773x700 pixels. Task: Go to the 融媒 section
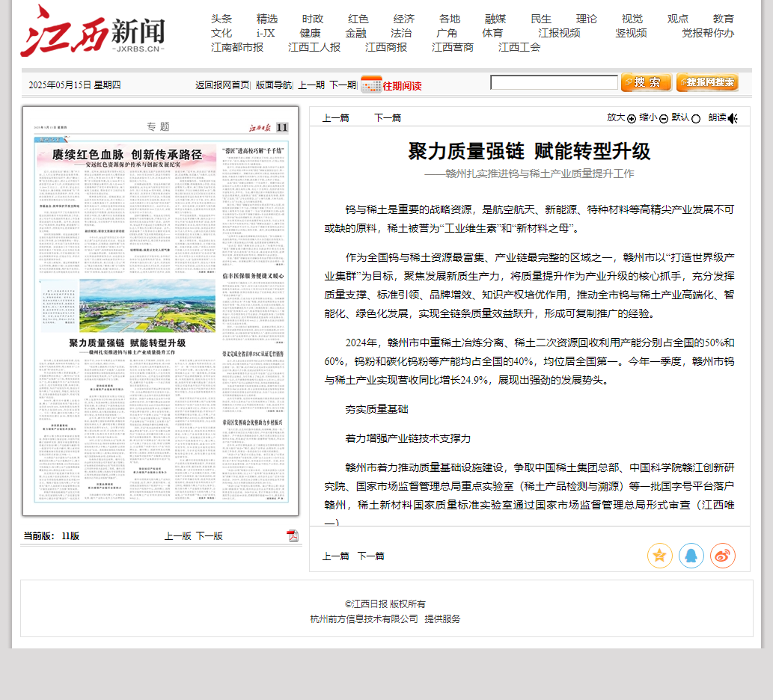pos(495,19)
